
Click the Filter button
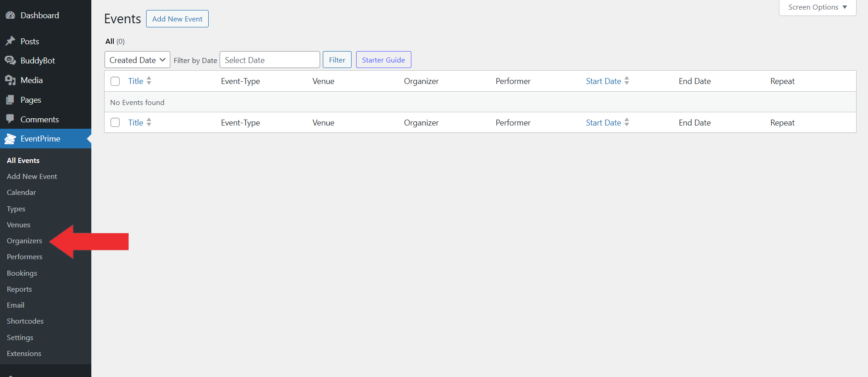pyautogui.click(x=337, y=60)
